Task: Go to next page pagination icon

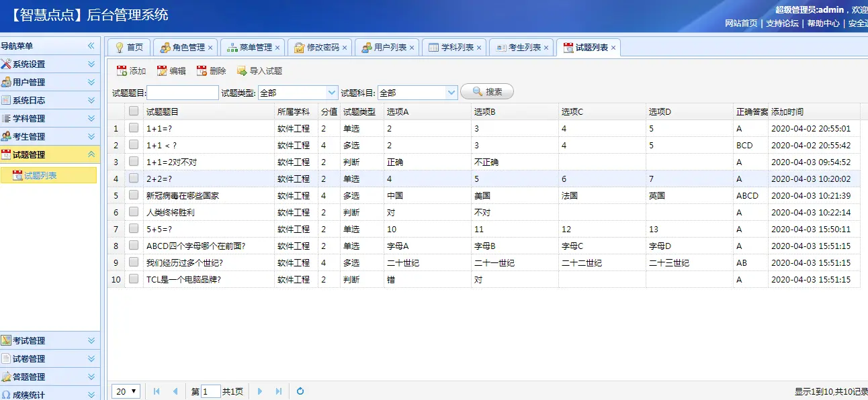Action: pyautogui.click(x=260, y=391)
